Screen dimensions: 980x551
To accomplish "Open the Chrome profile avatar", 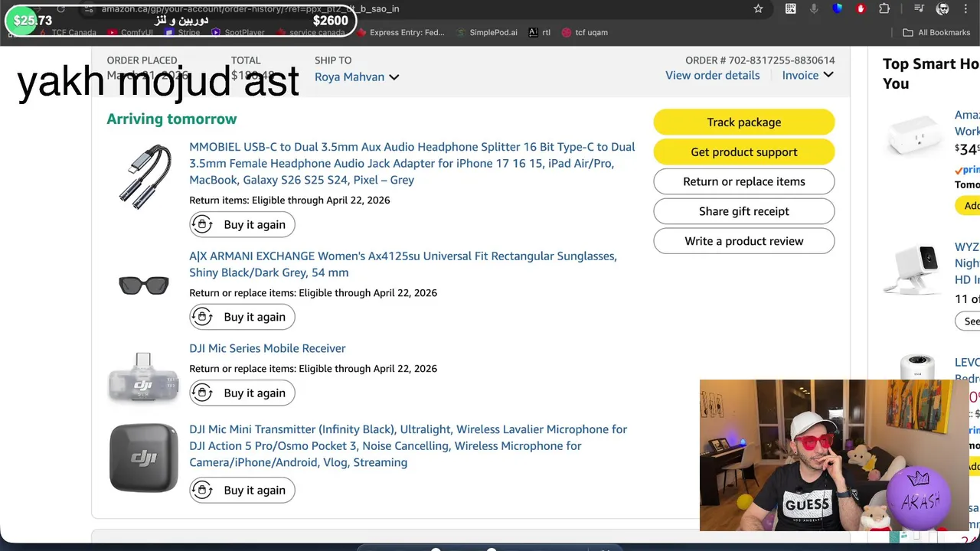I will (x=943, y=8).
